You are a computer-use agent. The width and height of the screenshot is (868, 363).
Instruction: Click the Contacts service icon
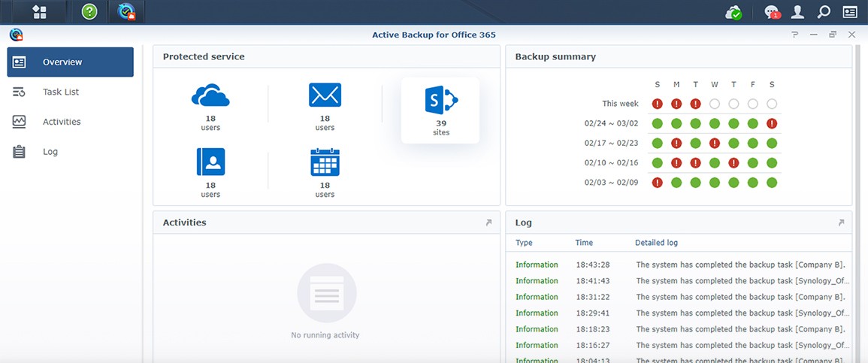pos(210,162)
